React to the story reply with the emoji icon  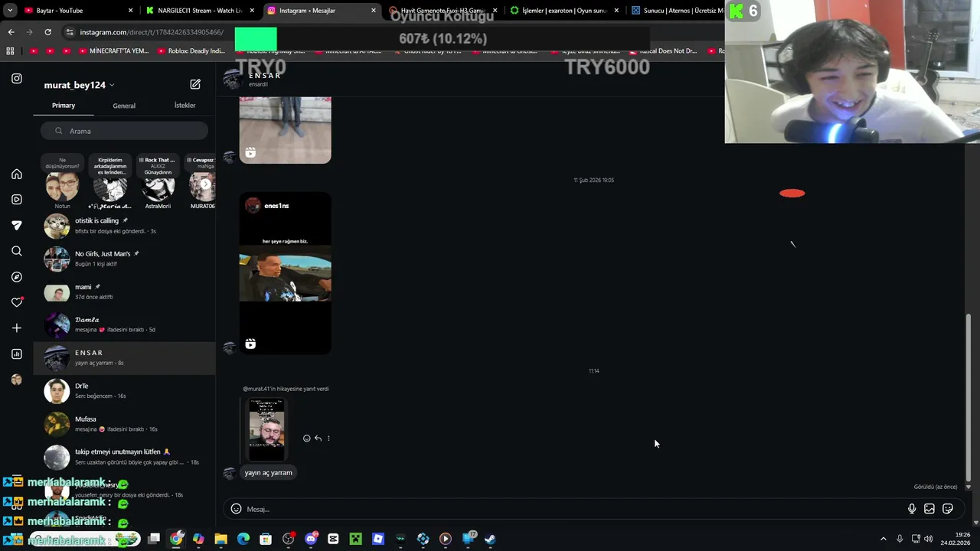tap(307, 439)
